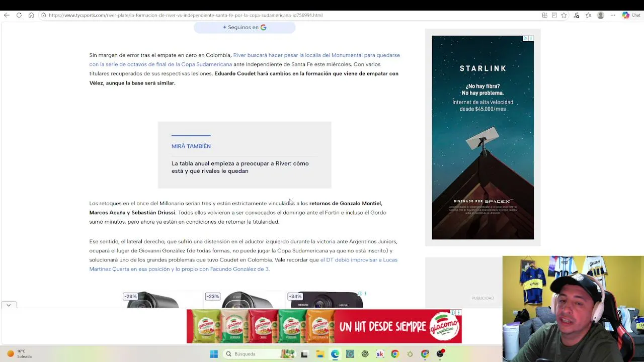Click the 'MIRÁ TAMBIÉN' heading
Viewport: 644px width, 362px height.
pos(191,146)
